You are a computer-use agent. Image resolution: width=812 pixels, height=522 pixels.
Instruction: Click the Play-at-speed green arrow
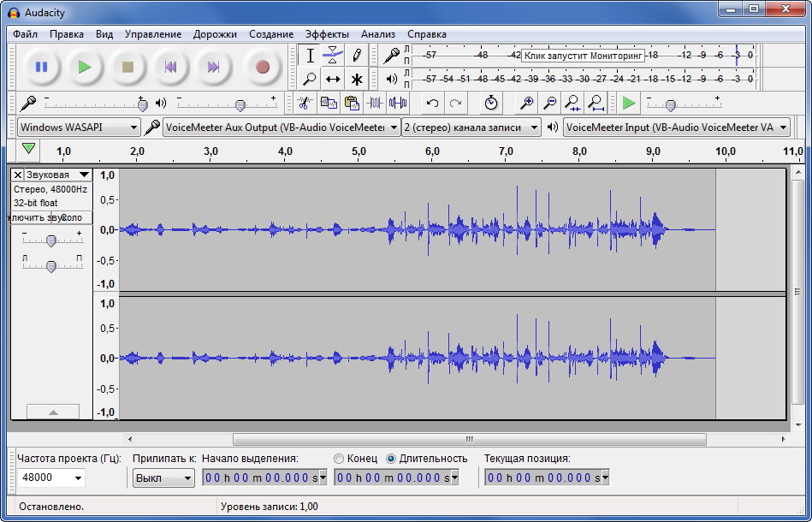[x=629, y=103]
